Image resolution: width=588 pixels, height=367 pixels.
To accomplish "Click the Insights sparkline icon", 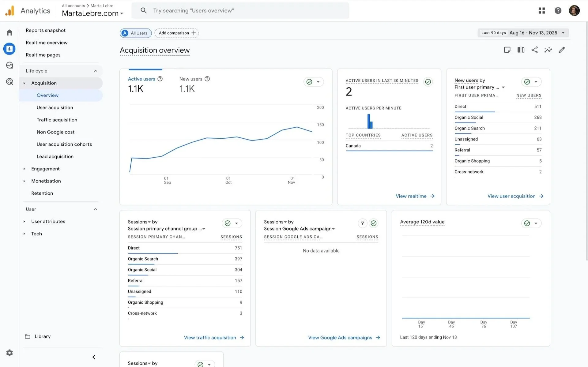I will point(548,50).
